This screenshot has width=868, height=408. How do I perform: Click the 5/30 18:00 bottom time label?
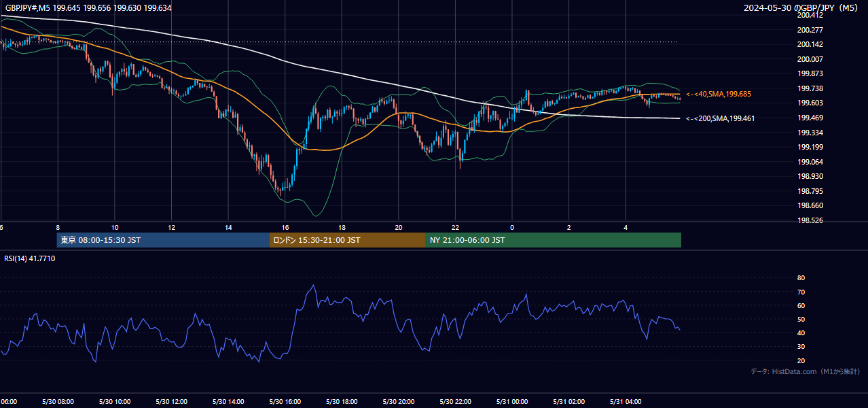pos(341,402)
